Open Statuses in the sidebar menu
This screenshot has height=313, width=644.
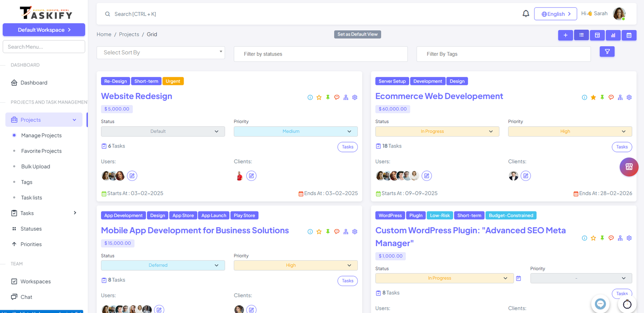pos(31,229)
